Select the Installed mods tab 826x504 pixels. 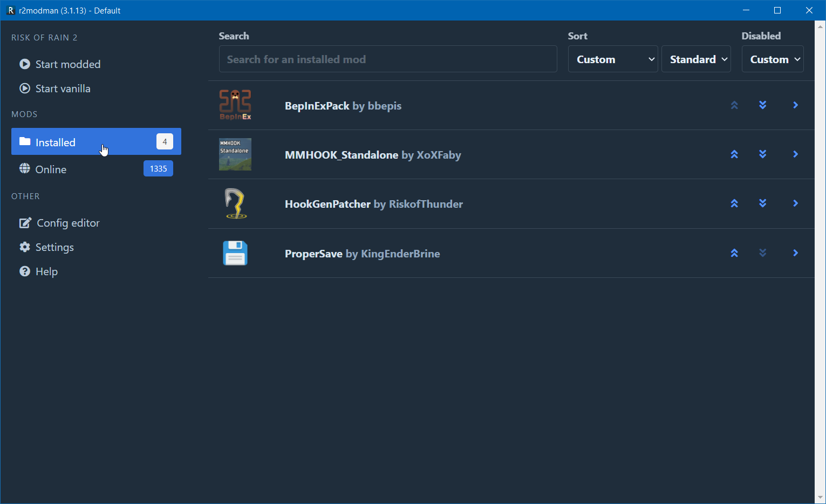[x=96, y=141]
